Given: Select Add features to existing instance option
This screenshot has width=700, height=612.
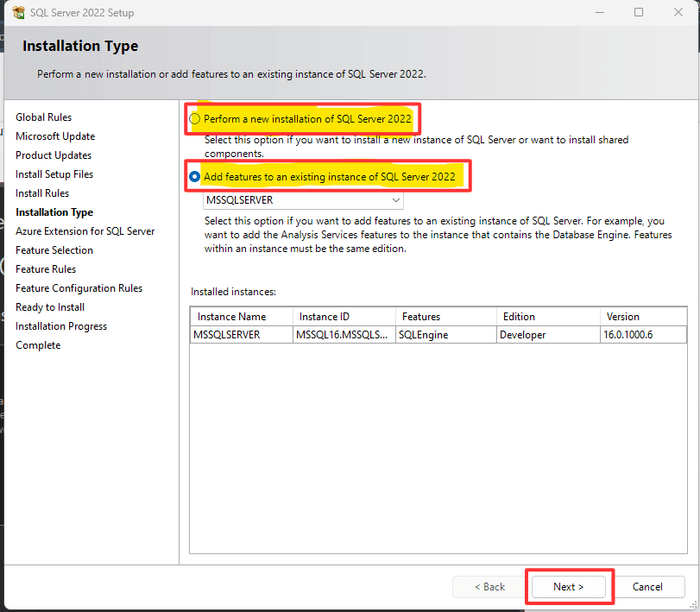Looking at the screenshot, I should 195,177.
